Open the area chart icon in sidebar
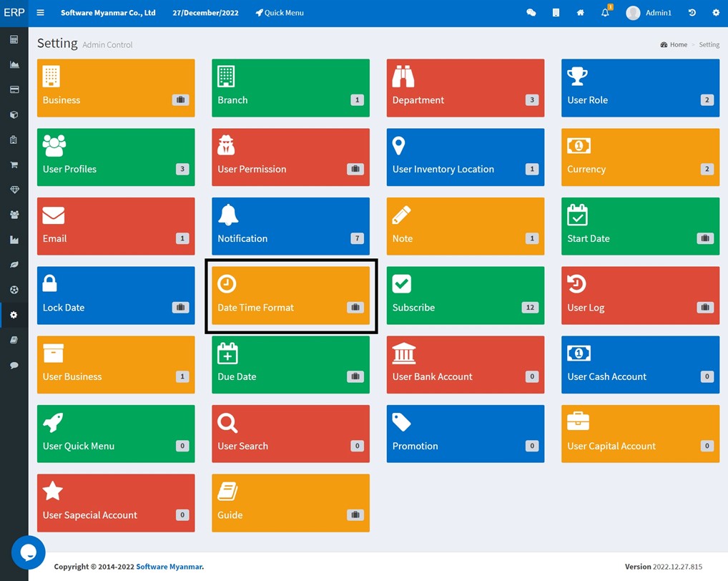This screenshot has width=728, height=581. pos(14,64)
